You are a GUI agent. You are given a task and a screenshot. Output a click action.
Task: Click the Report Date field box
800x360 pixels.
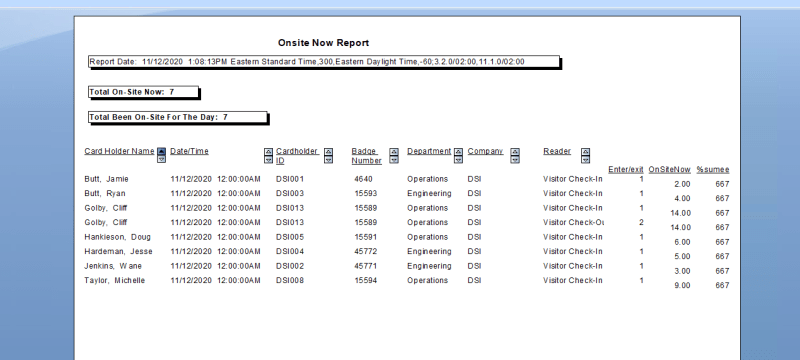coord(324,62)
